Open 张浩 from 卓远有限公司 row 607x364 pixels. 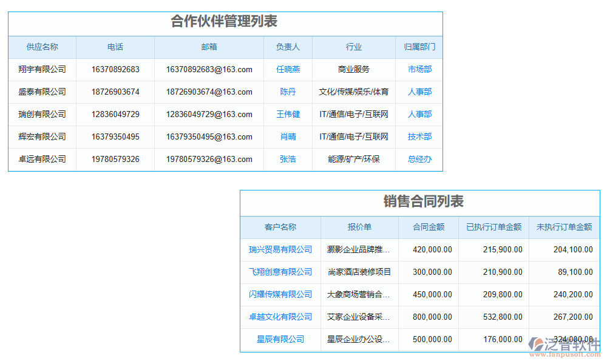[287, 159]
